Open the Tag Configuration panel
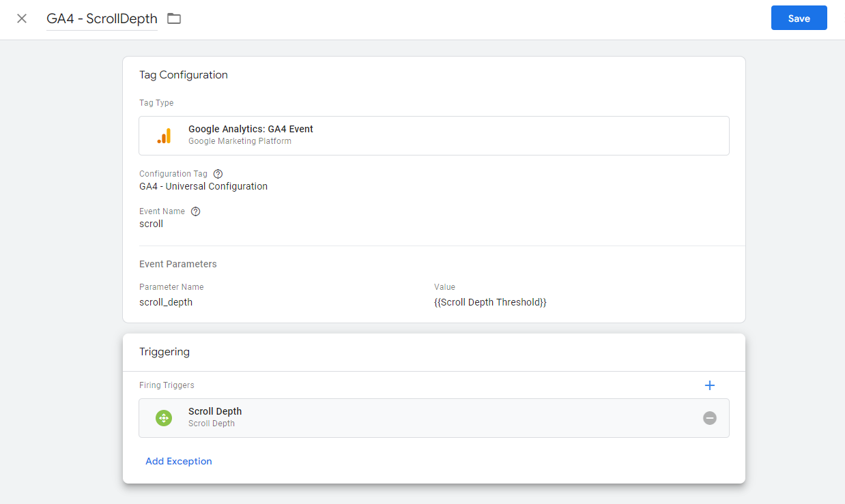 pos(183,74)
